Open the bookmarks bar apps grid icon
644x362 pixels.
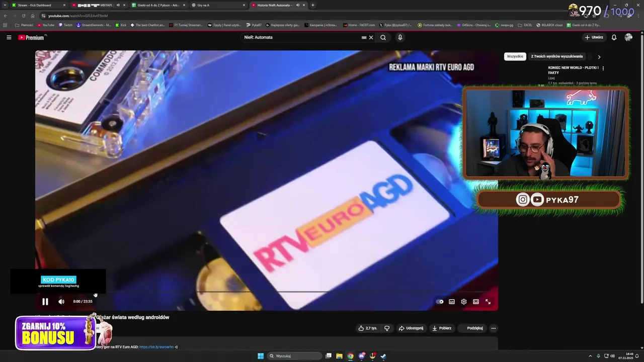[x=6, y=25]
